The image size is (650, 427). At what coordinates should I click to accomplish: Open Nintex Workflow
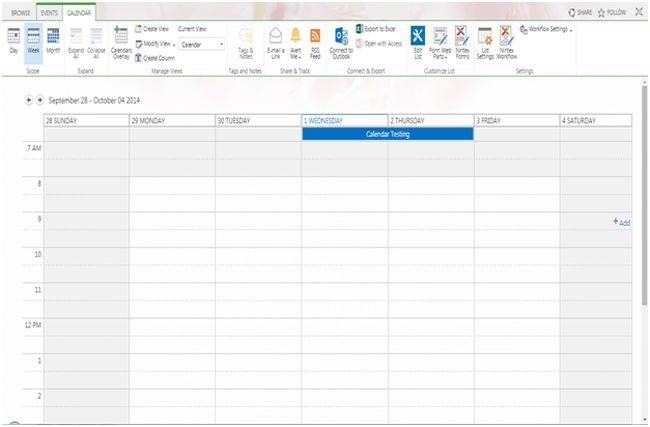click(x=507, y=42)
